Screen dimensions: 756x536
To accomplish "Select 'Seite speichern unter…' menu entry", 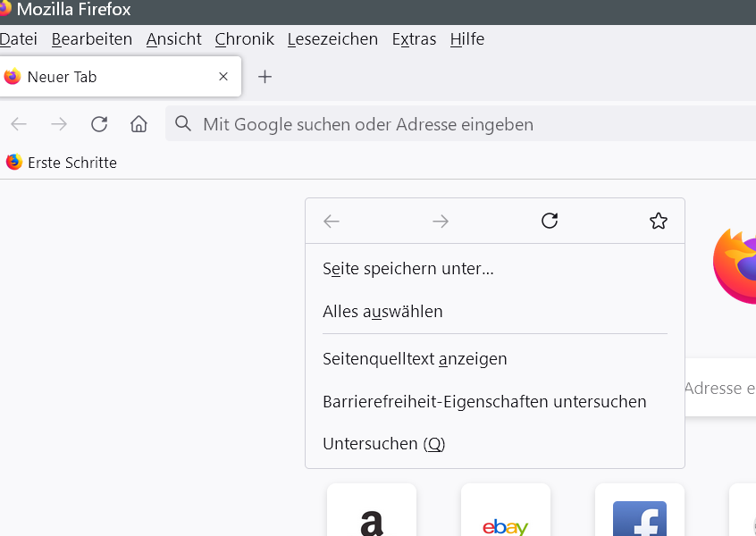I will (408, 268).
